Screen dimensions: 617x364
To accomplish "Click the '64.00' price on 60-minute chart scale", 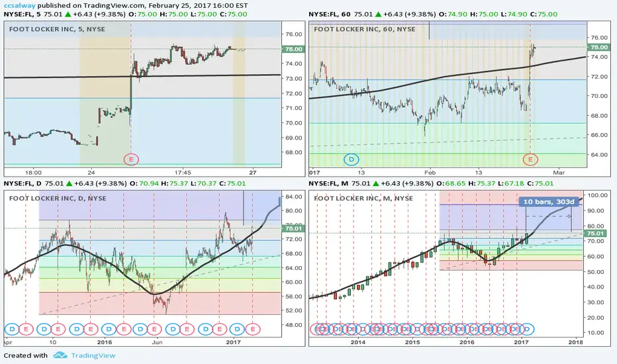I will coord(599,154).
